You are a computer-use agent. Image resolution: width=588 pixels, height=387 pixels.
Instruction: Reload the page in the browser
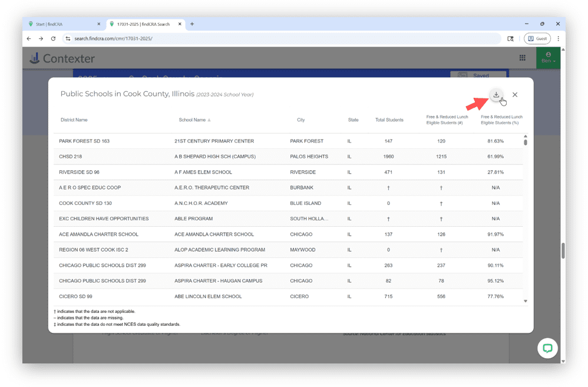tap(54, 39)
